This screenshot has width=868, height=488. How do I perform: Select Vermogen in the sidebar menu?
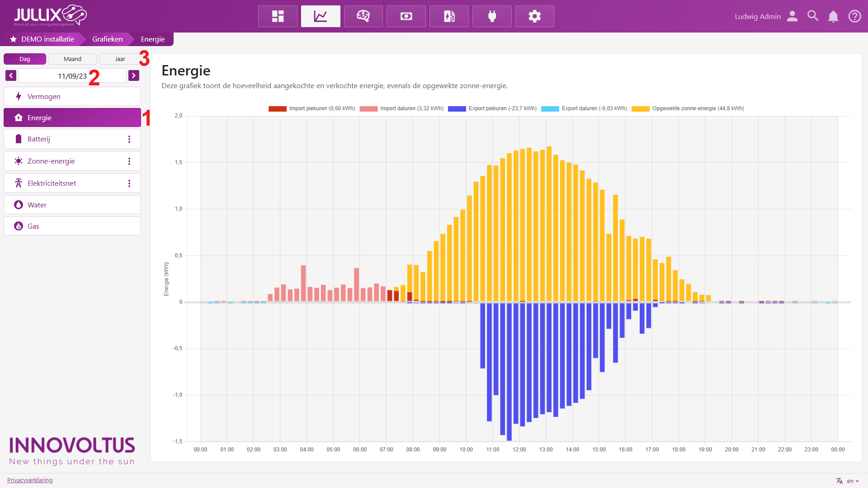72,96
